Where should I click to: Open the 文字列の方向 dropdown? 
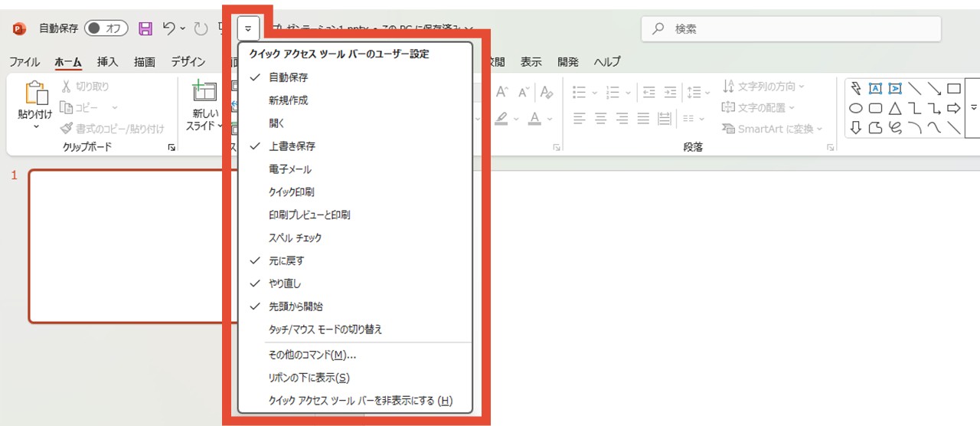pyautogui.click(x=801, y=87)
